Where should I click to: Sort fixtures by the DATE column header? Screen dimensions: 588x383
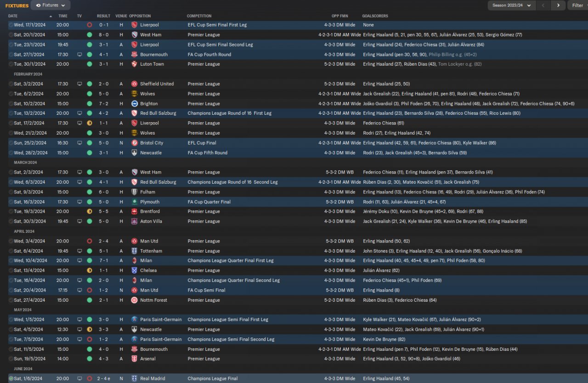click(x=13, y=16)
